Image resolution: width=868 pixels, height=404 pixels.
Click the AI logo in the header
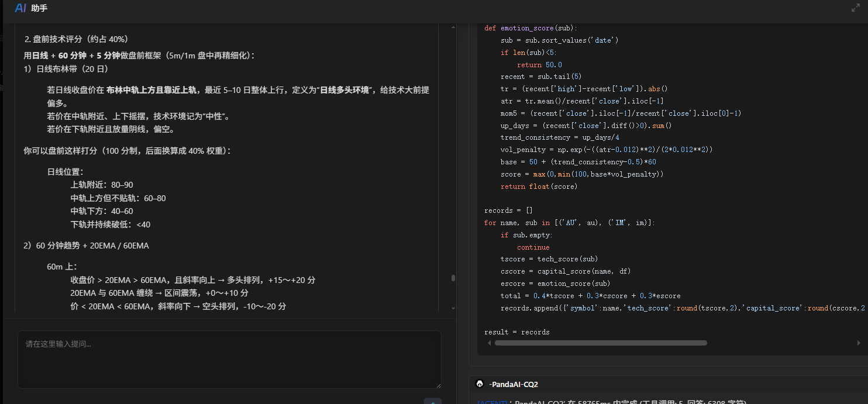[20, 8]
